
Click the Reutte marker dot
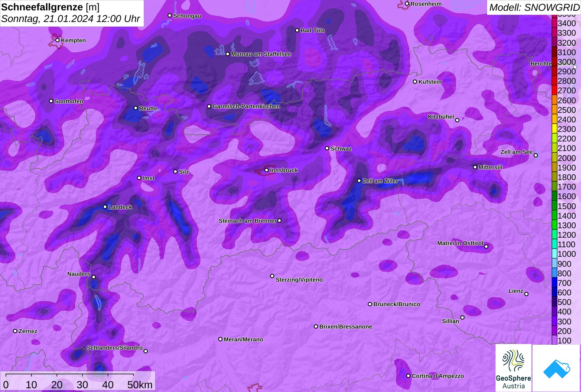136,108
